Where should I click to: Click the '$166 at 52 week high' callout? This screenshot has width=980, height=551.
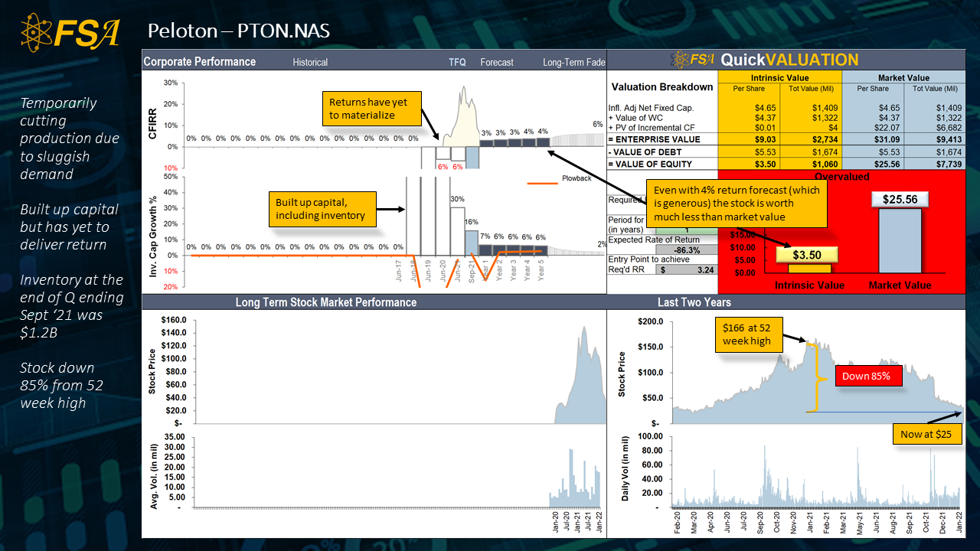click(x=749, y=334)
